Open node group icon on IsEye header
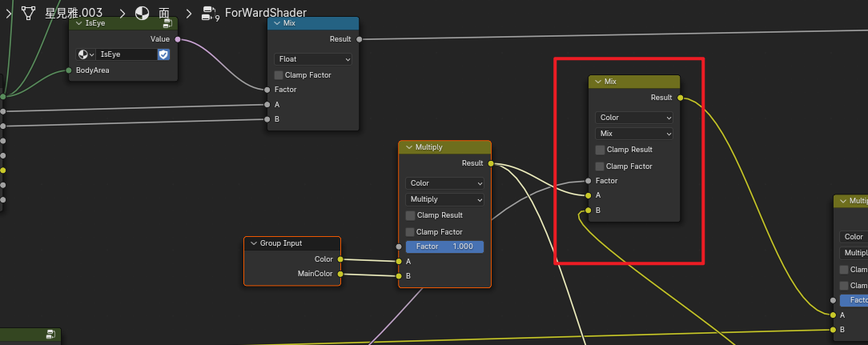Viewport: 868px width, 345px height. (168, 23)
